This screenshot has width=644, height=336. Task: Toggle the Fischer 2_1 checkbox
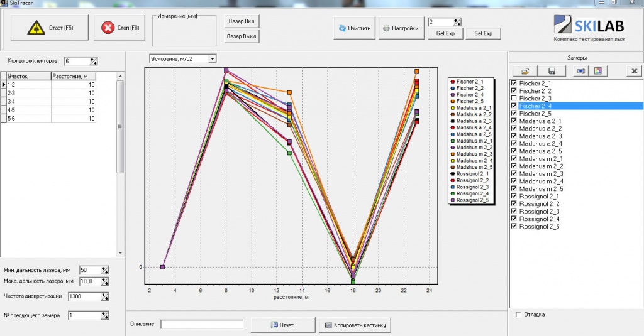(x=514, y=83)
